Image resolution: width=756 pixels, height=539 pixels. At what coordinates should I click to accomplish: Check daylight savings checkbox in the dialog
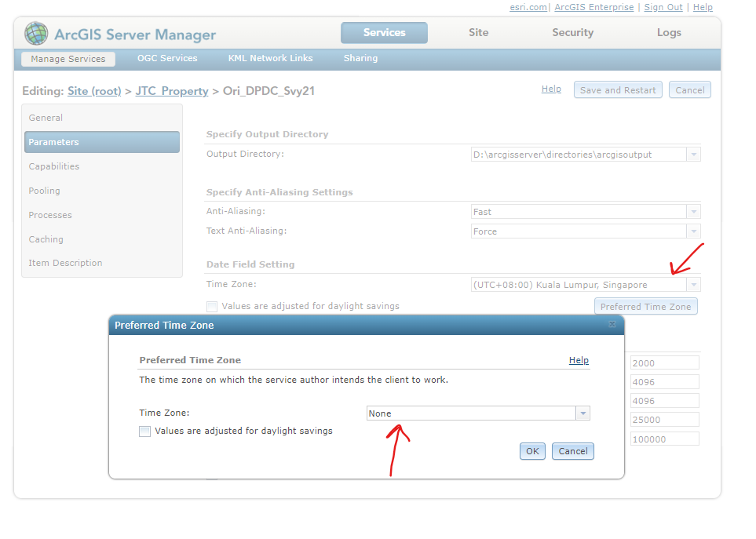[x=144, y=431]
